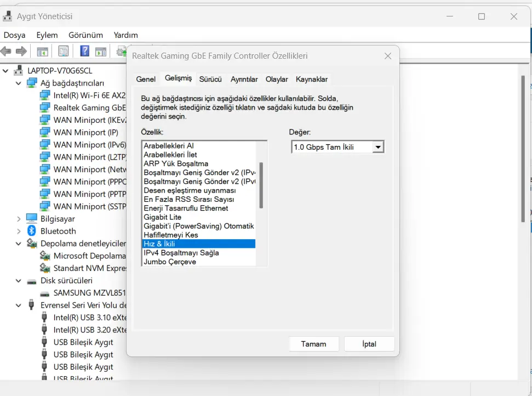Click the WAN Miniport (IP) adapter icon
The image size is (532, 396).
(x=45, y=132)
